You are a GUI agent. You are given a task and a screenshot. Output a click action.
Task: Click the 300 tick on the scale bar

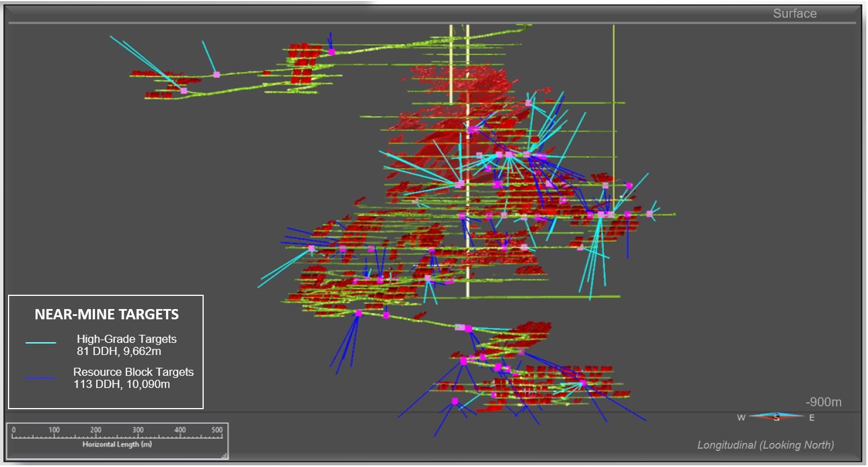tap(138, 430)
